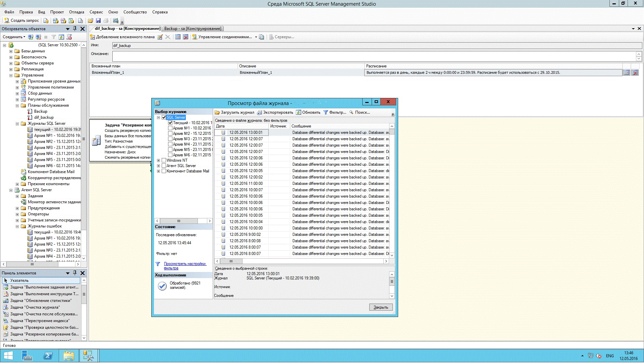Screen dimensions: 644x363
Task: Click the XMLA query icon in the main toolbar
Action: (71, 20)
